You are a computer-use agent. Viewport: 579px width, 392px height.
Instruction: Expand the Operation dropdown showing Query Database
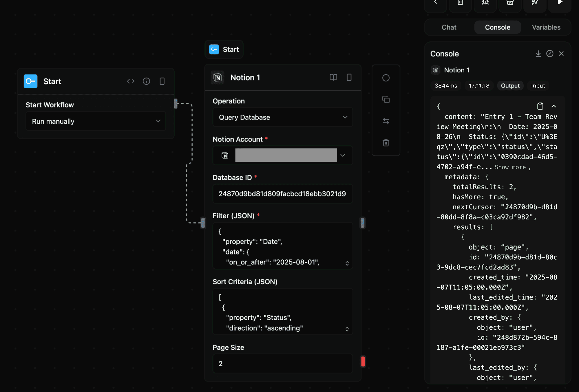(x=282, y=117)
